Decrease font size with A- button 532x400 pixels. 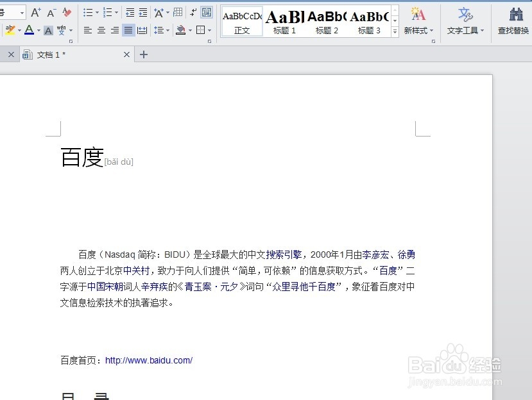(x=51, y=13)
